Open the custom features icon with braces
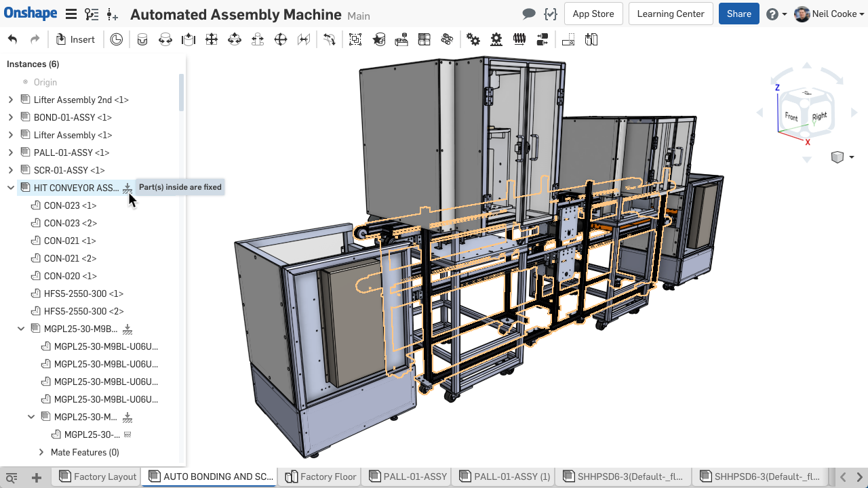The height and width of the screenshot is (488, 868). click(551, 14)
